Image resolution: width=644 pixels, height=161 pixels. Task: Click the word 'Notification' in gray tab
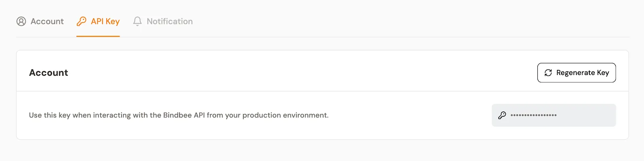click(x=169, y=21)
